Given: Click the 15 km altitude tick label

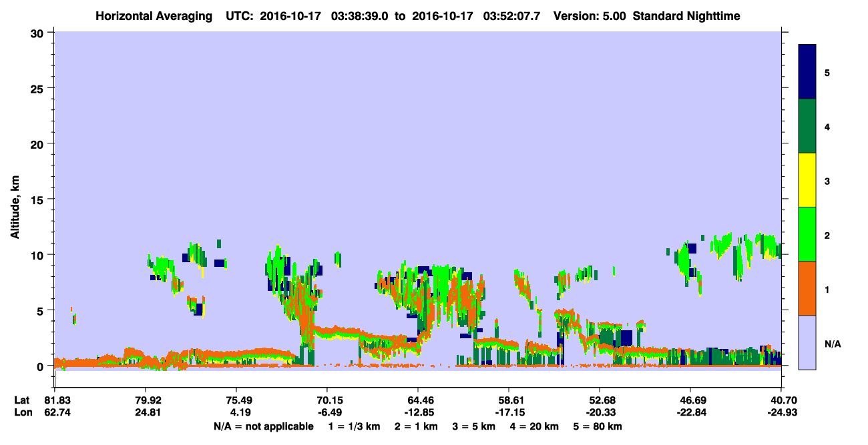Looking at the screenshot, I should point(39,199).
